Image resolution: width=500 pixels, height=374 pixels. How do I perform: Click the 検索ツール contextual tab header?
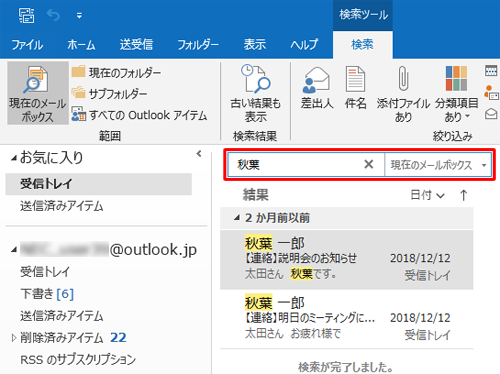coord(363,15)
